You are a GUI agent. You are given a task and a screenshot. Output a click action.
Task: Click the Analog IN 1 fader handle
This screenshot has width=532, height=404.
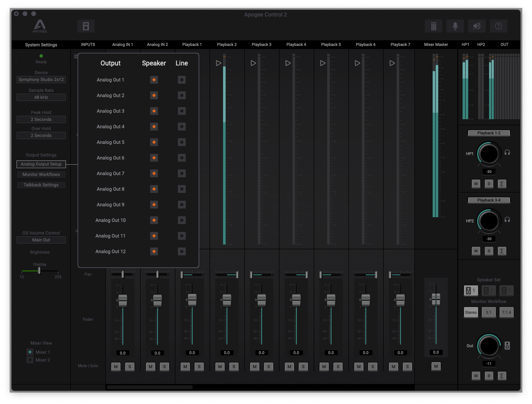coord(123,300)
